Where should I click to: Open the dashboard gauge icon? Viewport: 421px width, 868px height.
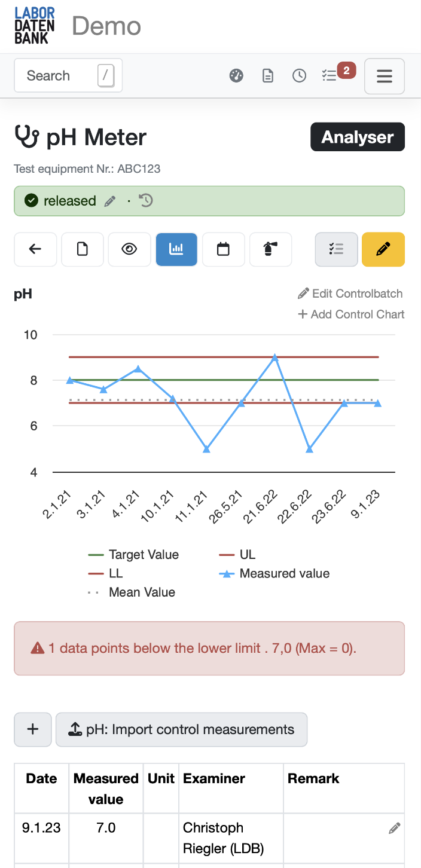[x=236, y=76]
